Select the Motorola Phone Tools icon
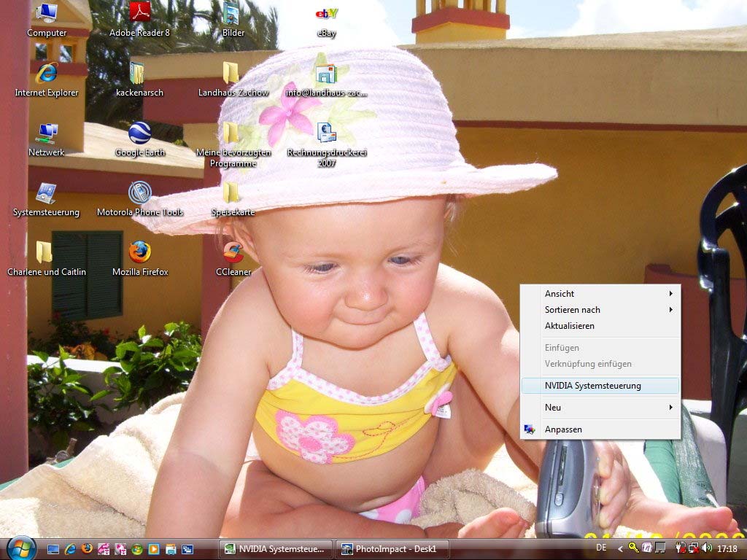The width and height of the screenshot is (747, 560). (x=139, y=193)
